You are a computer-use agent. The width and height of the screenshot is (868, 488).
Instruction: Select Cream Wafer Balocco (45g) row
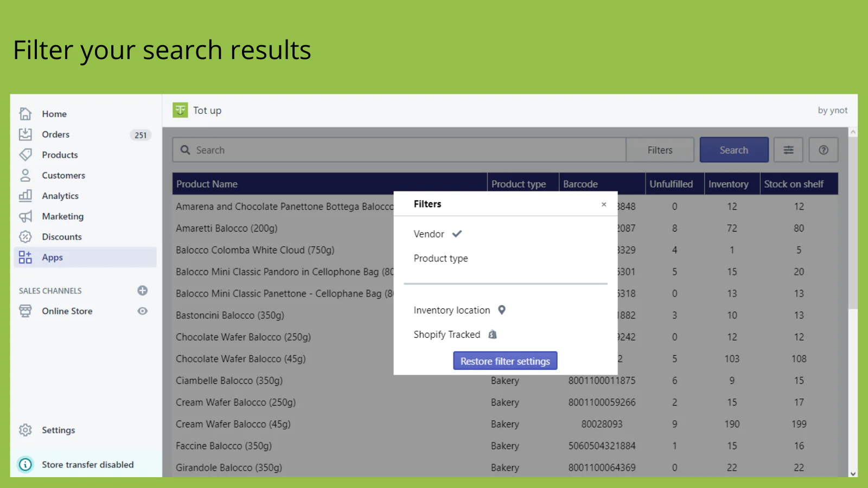click(505, 424)
